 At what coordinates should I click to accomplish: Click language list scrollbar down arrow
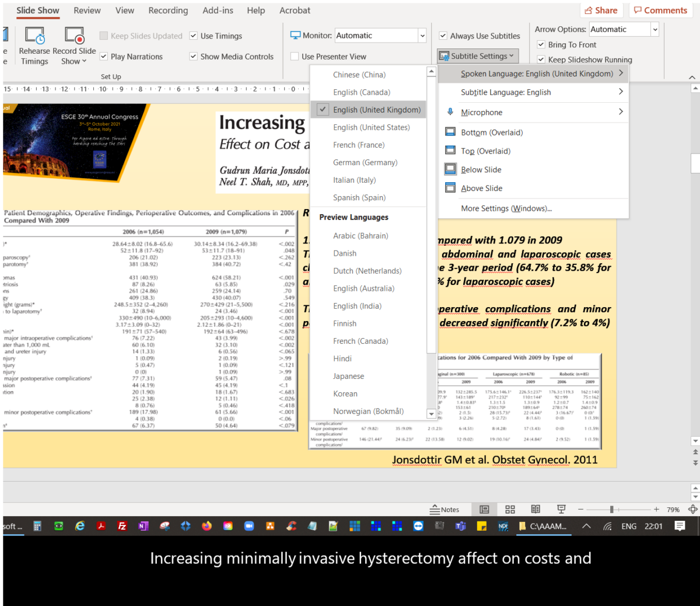click(431, 413)
